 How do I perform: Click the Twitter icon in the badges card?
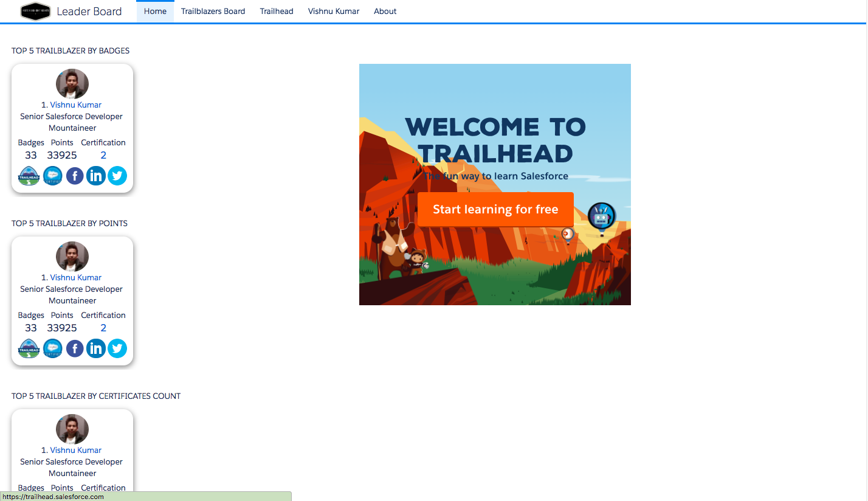(x=117, y=176)
